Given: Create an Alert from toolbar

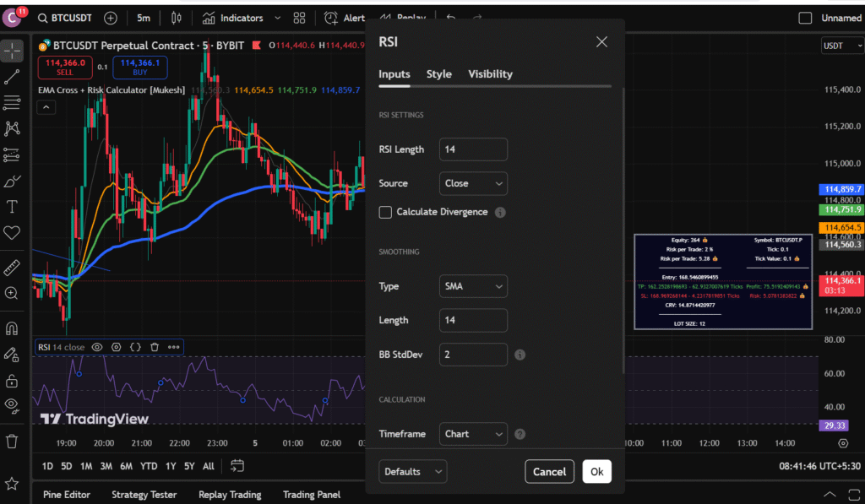Looking at the screenshot, I should pyautogui.click(x=345, y=19).
